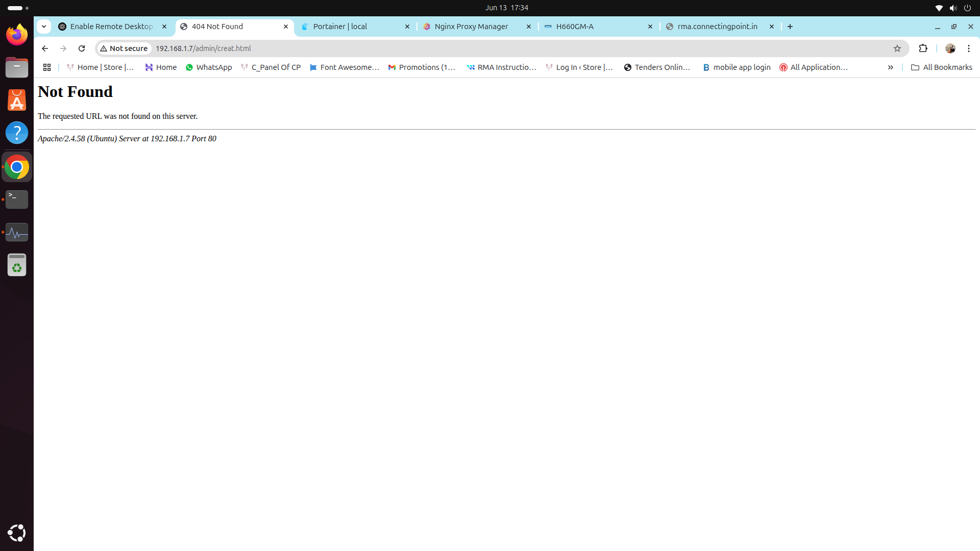Expand the tab search dropdown

tap(44, 27)
